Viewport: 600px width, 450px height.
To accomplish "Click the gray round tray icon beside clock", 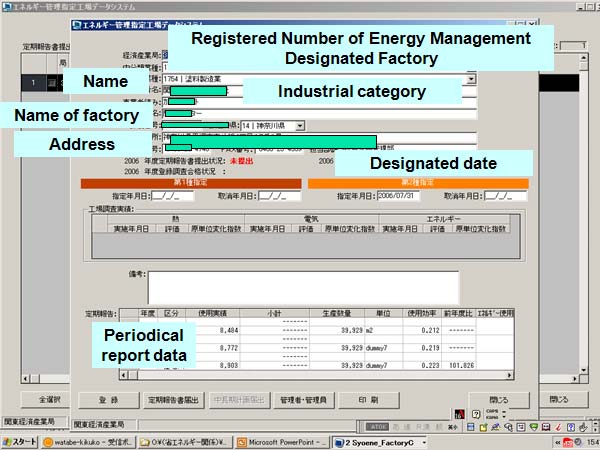I will (x=578, y=442).
